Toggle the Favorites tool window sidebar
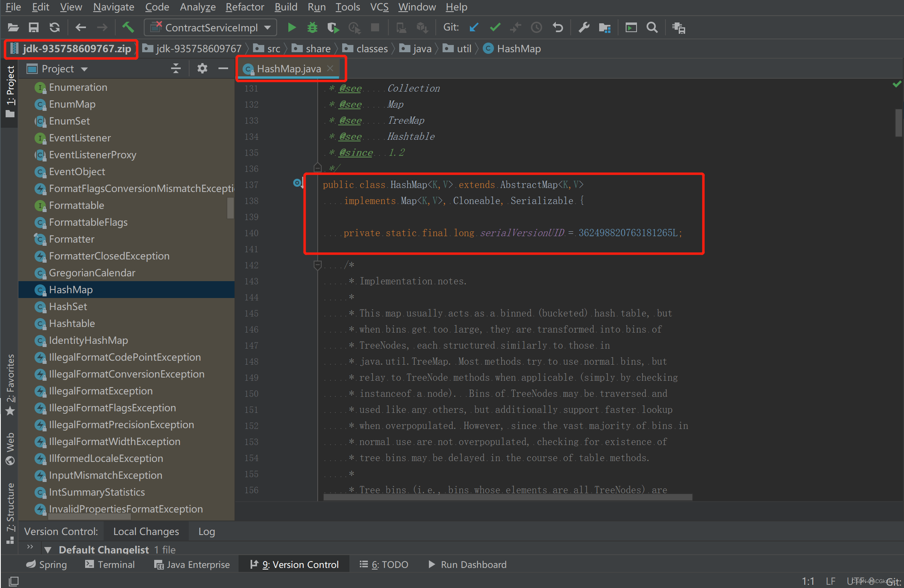Screen dimensions: 904x588 (x=10, y=384)
